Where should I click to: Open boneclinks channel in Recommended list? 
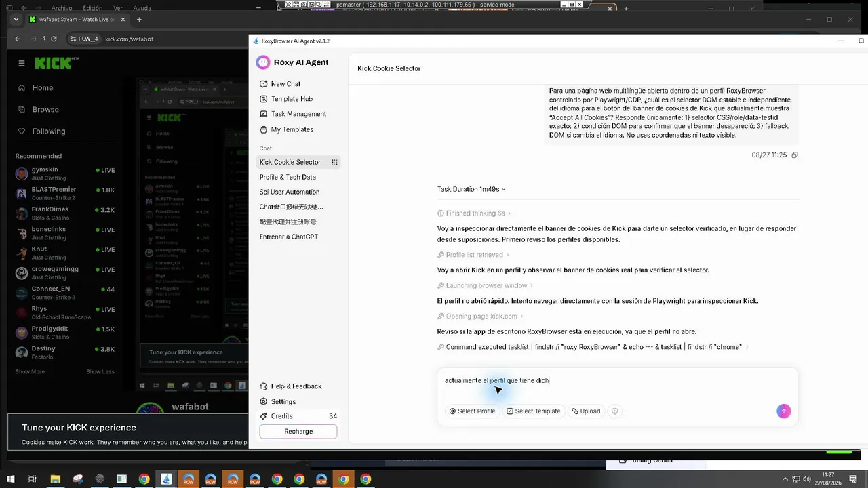(65, 233)
